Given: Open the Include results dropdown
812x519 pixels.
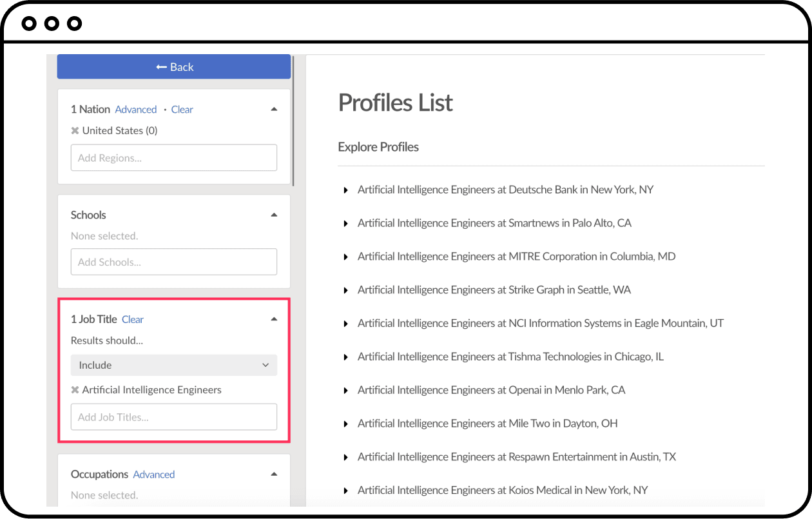Looking at the screenshot, I should tap(174, 366).
